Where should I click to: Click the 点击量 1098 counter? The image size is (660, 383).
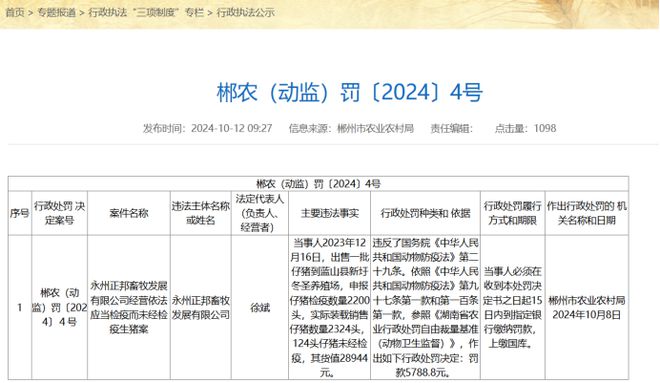point(525,128)
